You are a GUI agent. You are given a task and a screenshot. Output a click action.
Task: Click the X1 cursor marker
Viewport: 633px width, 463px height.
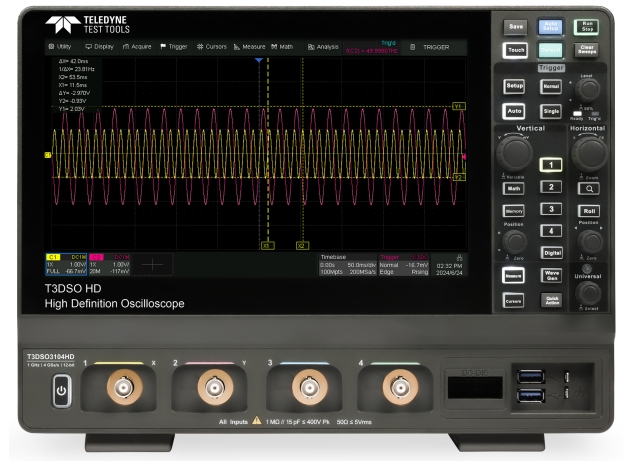[x=266, y=243]
